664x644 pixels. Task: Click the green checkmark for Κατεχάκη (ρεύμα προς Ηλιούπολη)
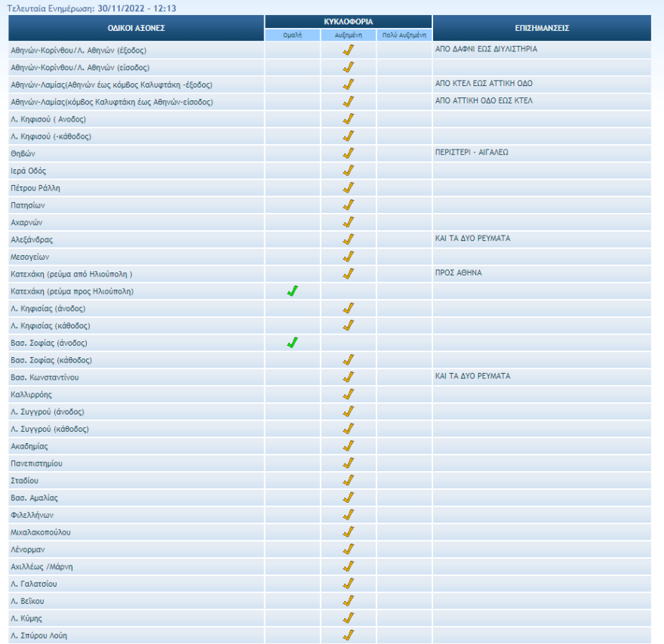click(x=292, y=291)
